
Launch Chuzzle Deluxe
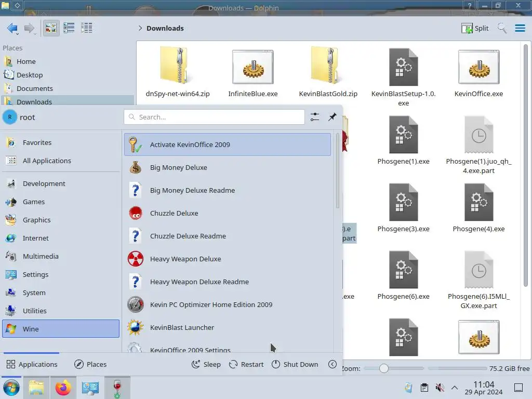pos(228,213)
